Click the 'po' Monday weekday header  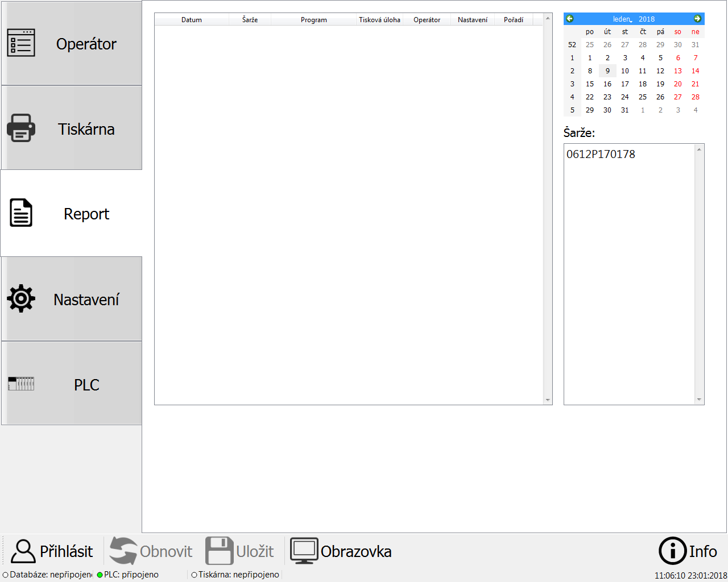(x=590, y=32)
